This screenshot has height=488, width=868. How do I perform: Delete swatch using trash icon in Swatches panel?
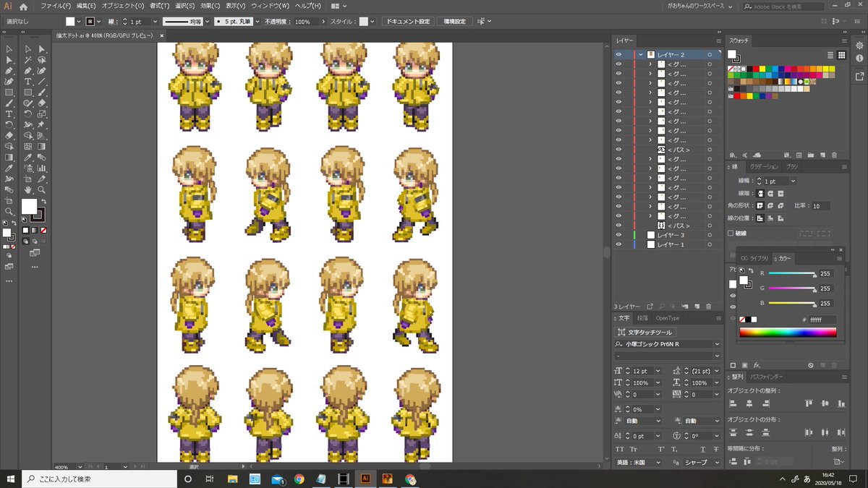834,155
